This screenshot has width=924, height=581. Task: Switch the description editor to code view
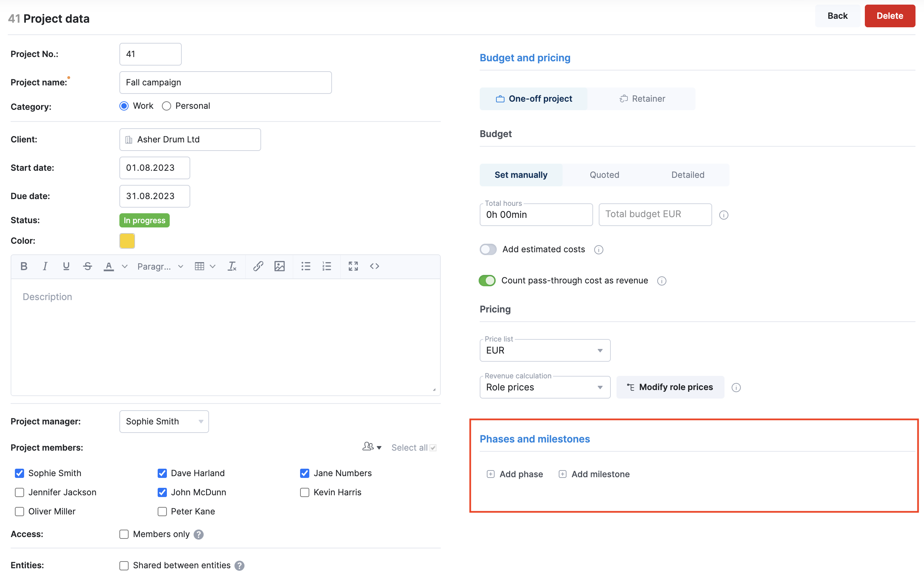tap(374, 266)
